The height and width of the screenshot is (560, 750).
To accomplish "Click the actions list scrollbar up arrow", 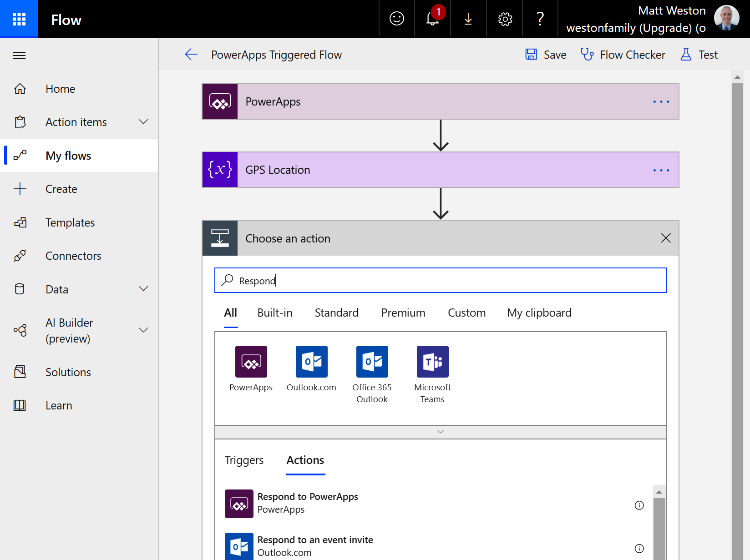I will tap(659, 492).
